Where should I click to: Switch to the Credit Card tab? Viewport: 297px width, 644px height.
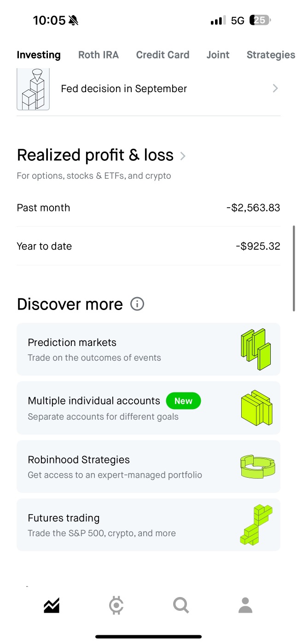[x=163, y=55]
